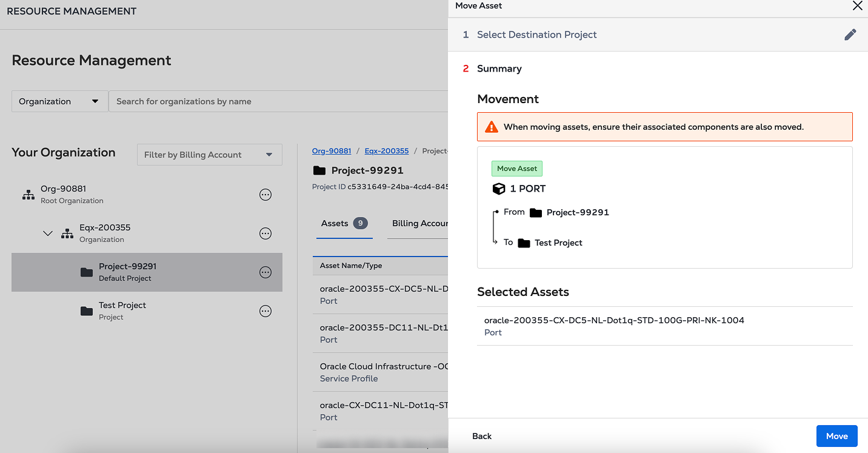Collapse the Eqx-200355 organization tree
The image size is (868, 453).
click(48, 233)
